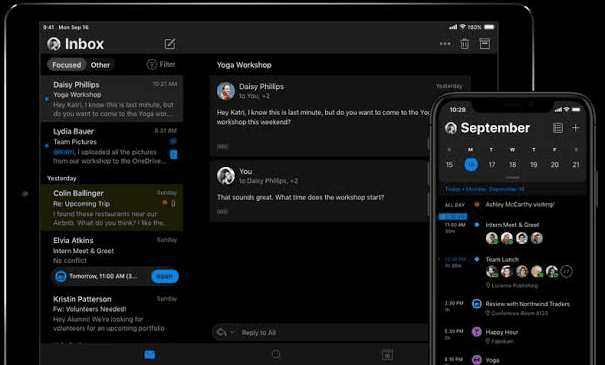The image size is (605, 365).
Task: Tap the Review with Northwind Traders event icon
Action: pyautogui.click(x=477, y=304)
